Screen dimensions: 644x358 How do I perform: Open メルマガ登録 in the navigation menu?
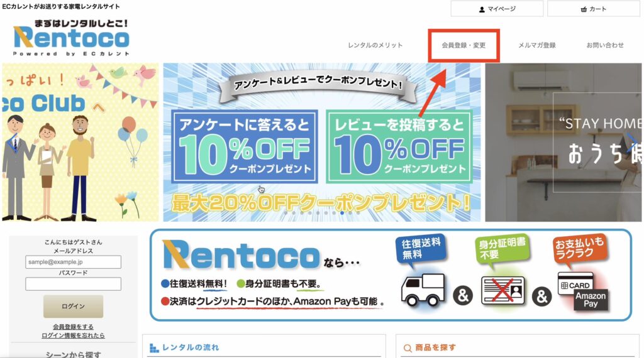537,45
